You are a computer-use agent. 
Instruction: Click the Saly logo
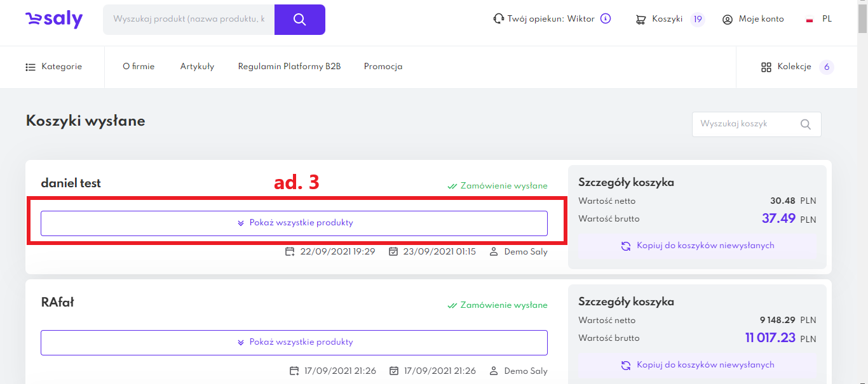pos(54,19)
